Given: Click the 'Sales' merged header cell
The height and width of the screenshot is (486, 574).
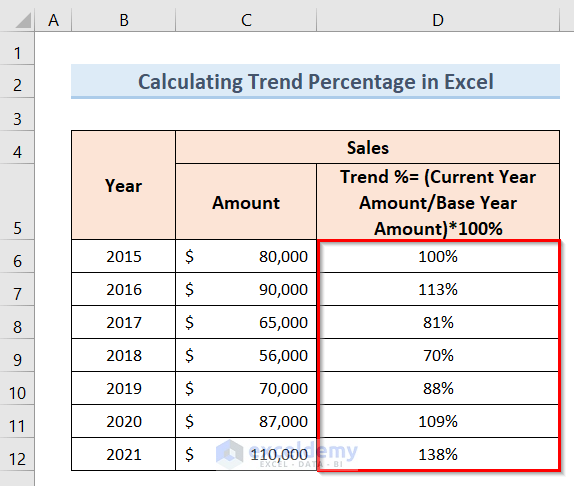Looking at the screenshot, I should [368, 147].
